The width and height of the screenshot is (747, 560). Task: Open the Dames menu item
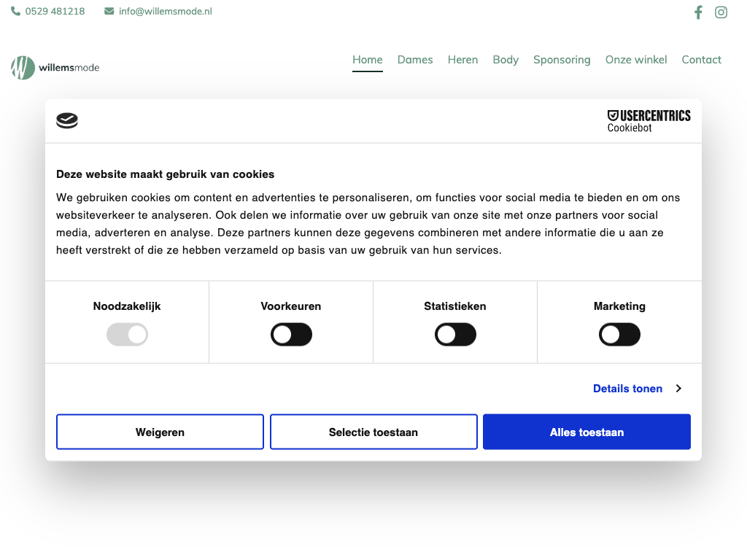tap(415, 60)
